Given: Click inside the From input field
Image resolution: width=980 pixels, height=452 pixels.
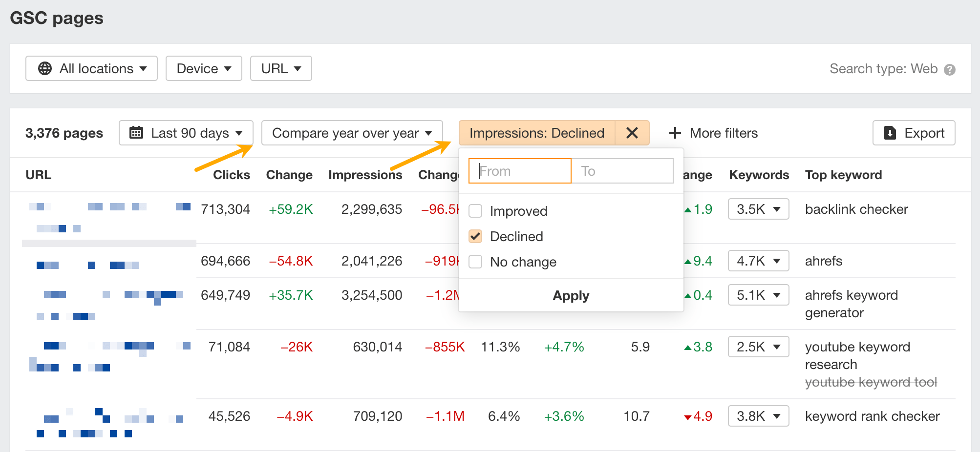Looking at the screenshot, I should [x=519, y=170].
